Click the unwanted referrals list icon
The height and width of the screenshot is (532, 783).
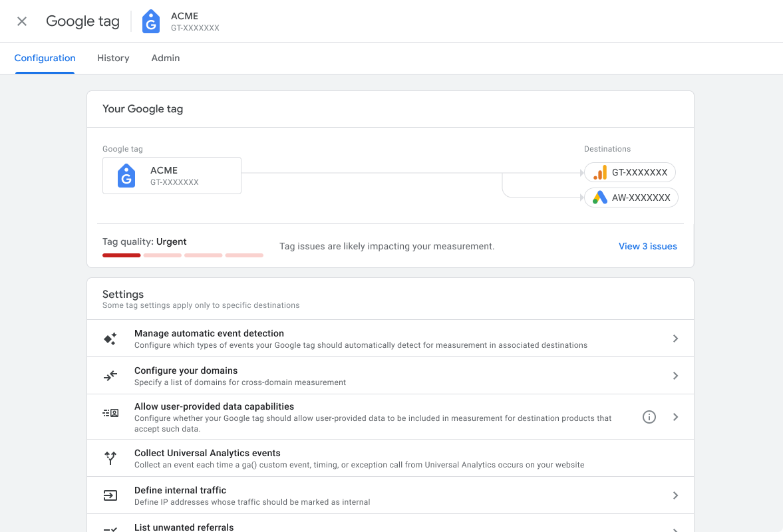point(110,529)
